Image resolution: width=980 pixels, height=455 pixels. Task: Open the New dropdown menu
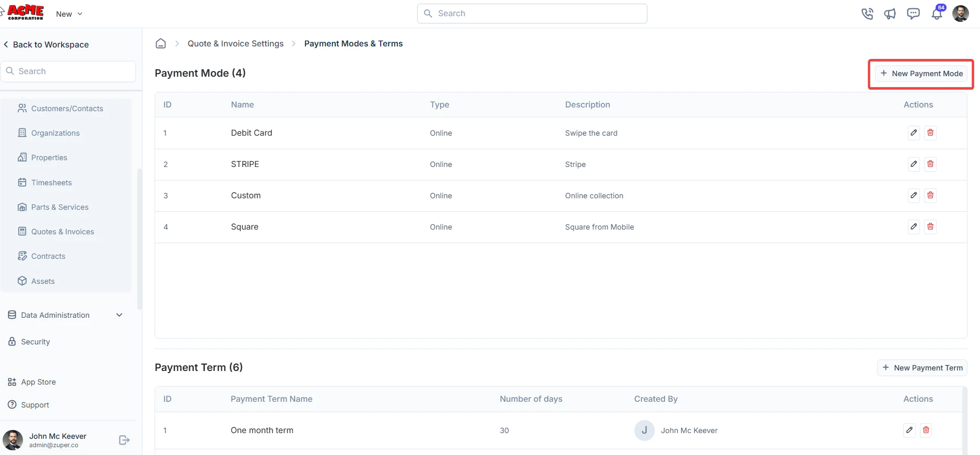coord(69,14)
